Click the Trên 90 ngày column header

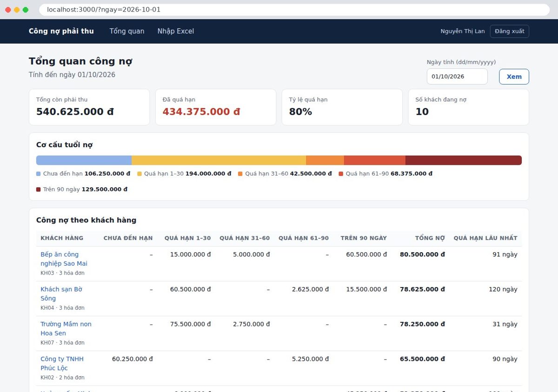click(364, 238)
